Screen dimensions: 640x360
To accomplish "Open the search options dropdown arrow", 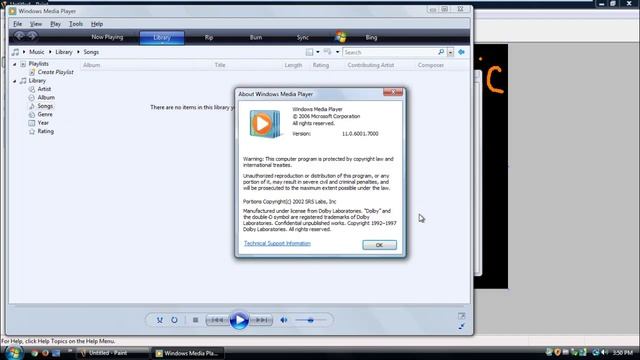I will coord(450,52).
